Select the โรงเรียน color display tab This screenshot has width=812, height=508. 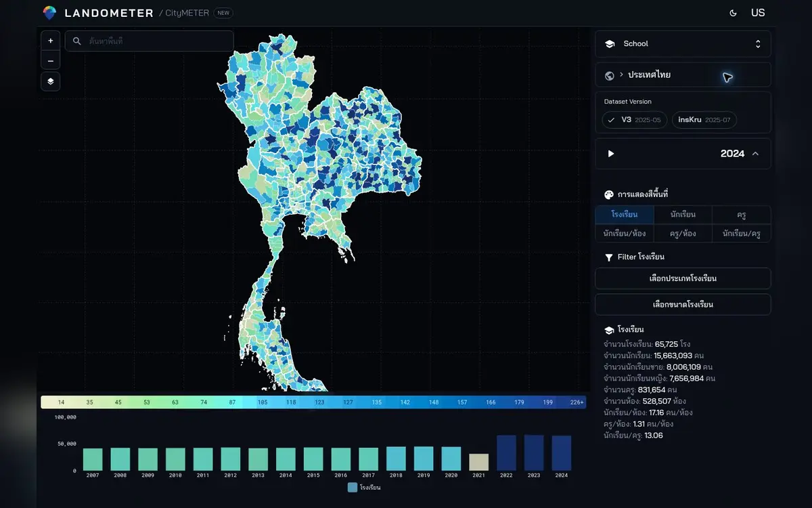625,215
